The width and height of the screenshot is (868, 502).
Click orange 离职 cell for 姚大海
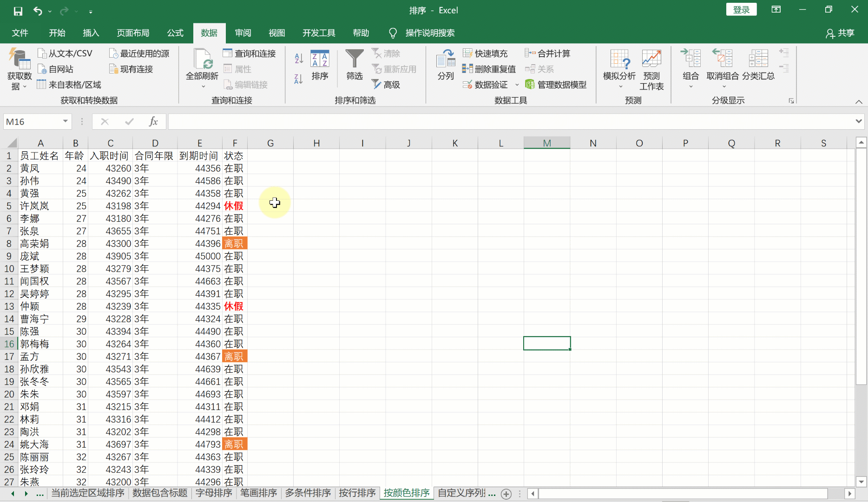pos(235,444)
